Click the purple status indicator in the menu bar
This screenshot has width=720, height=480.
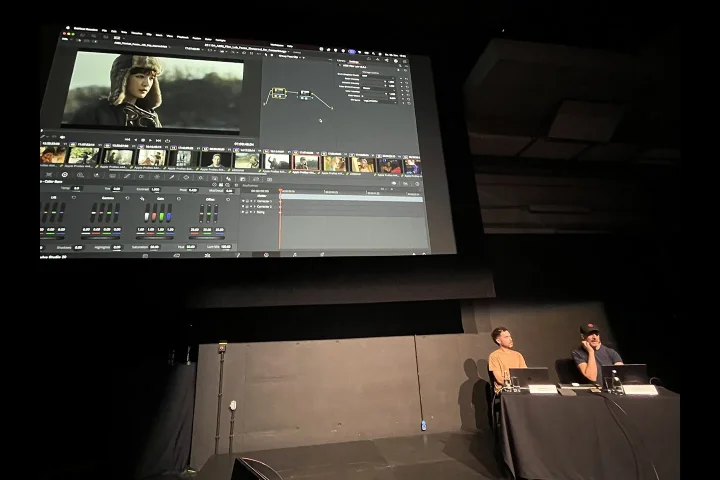click(352, 51)
